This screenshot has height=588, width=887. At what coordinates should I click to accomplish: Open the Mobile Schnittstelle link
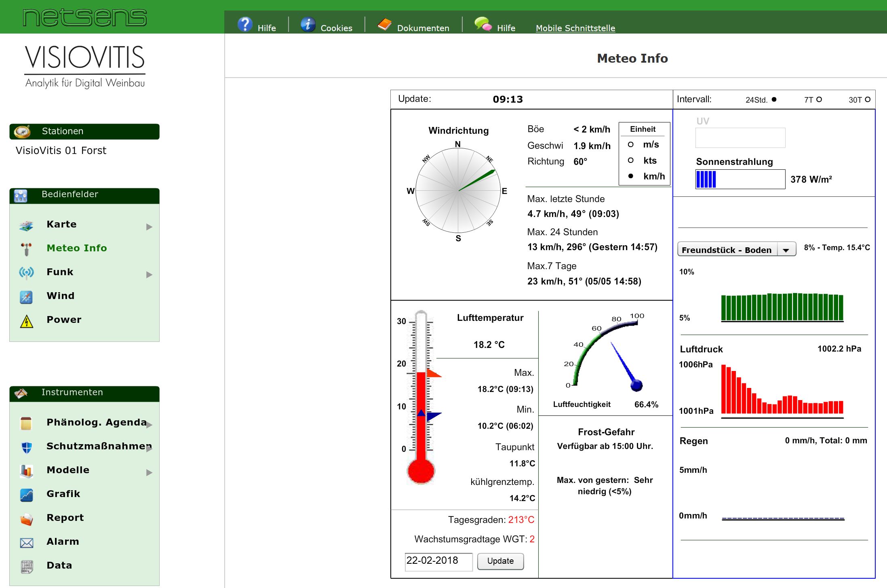coord(575,28)
